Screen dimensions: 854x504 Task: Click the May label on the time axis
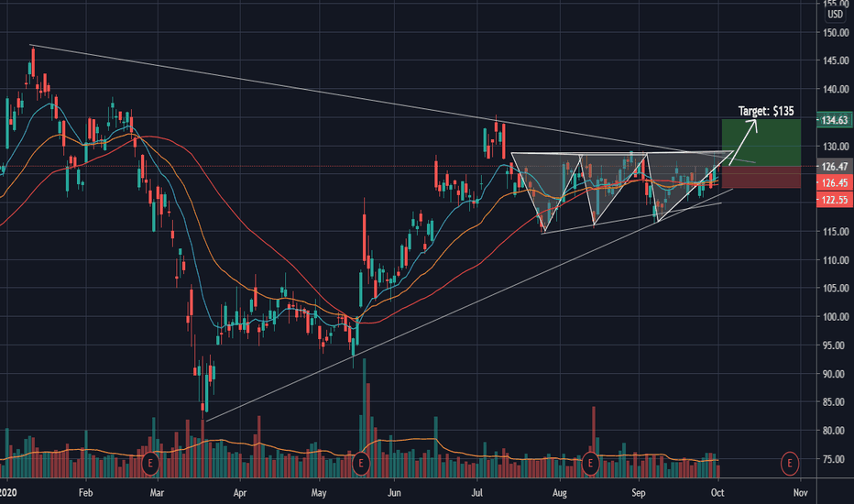pos(319,493)
